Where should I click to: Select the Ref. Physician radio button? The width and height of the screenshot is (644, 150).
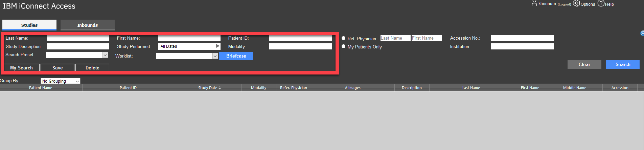pos(344,38)
